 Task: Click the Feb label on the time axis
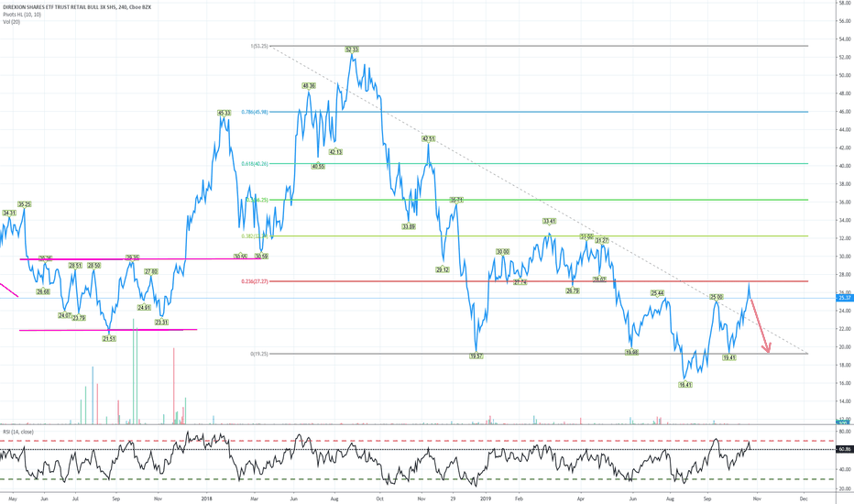click(519, 498)
